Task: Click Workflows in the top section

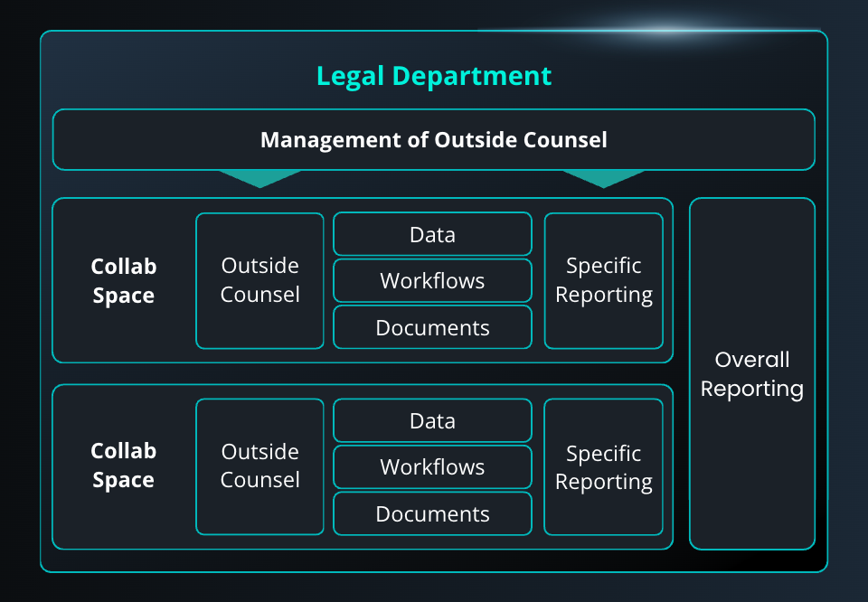Action: pos(432,281)
